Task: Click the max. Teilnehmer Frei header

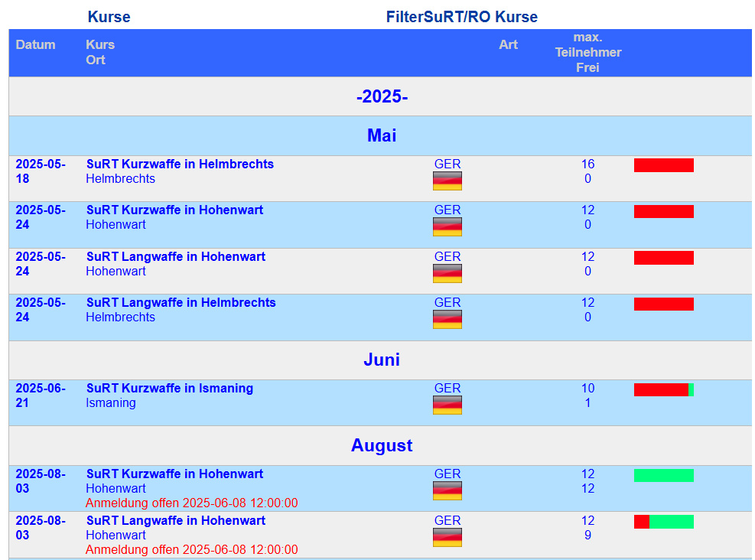Action: [588, 53]
